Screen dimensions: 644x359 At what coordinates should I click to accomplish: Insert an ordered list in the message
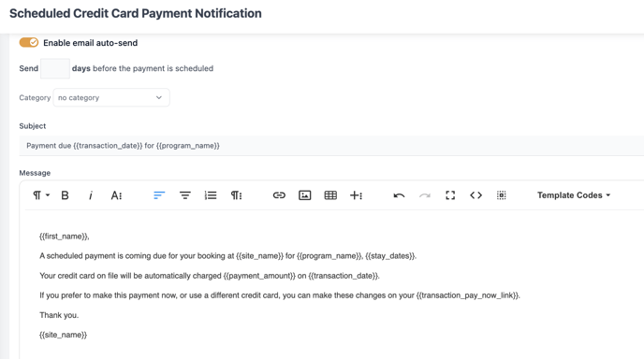tap(211, 195)
